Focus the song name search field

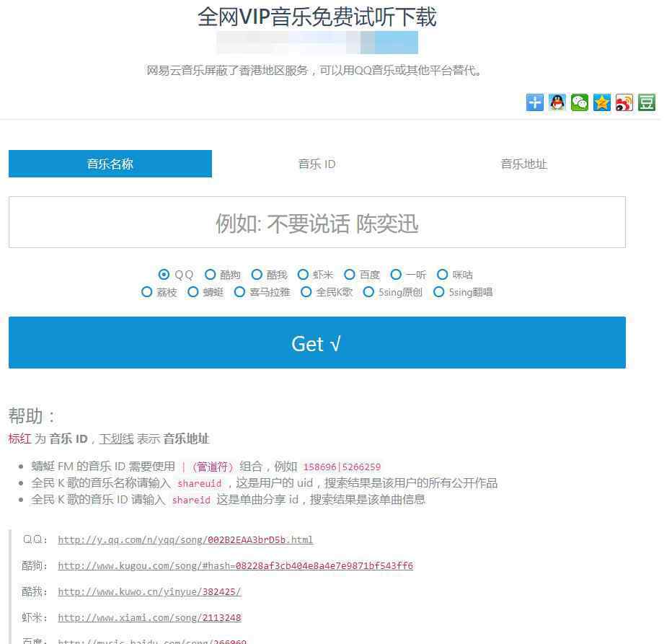[317, 222]
